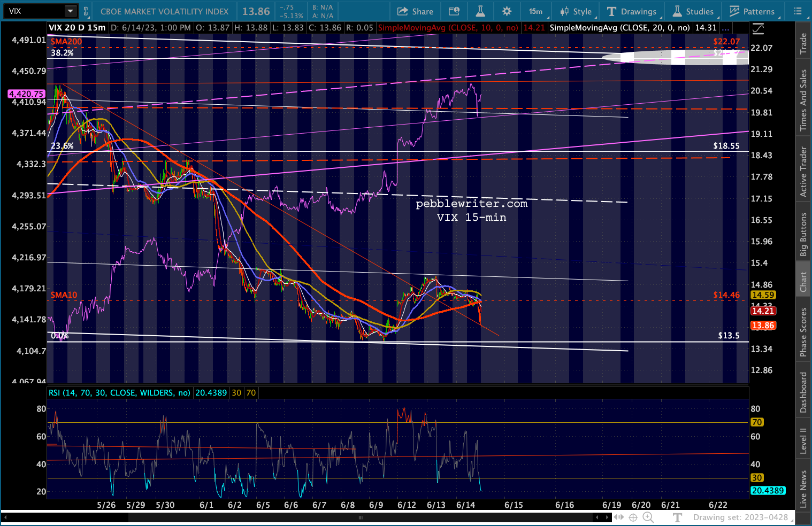The image size is (812, 526).
Task: Click the double-arrow expand chart icon
Action: point(618,517)
